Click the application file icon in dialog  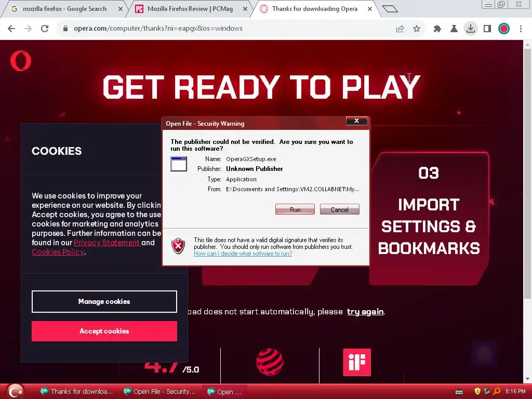coord(179,164)
